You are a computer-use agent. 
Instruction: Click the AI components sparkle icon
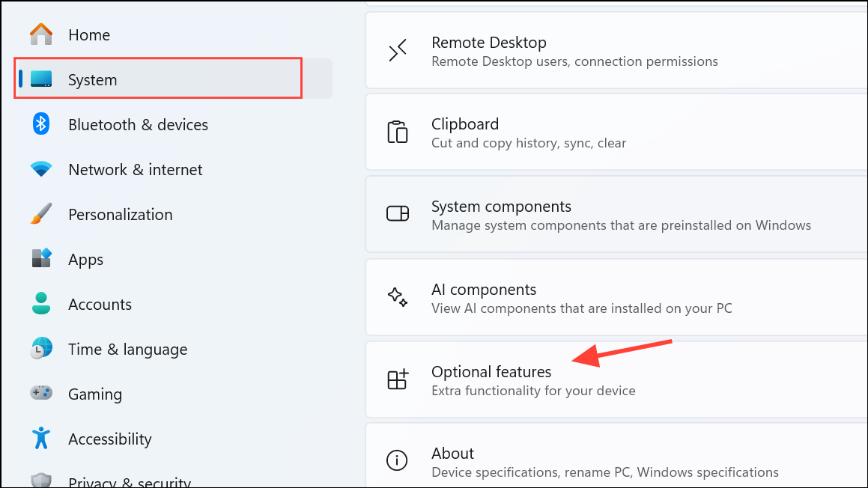[x=398, y=297]
